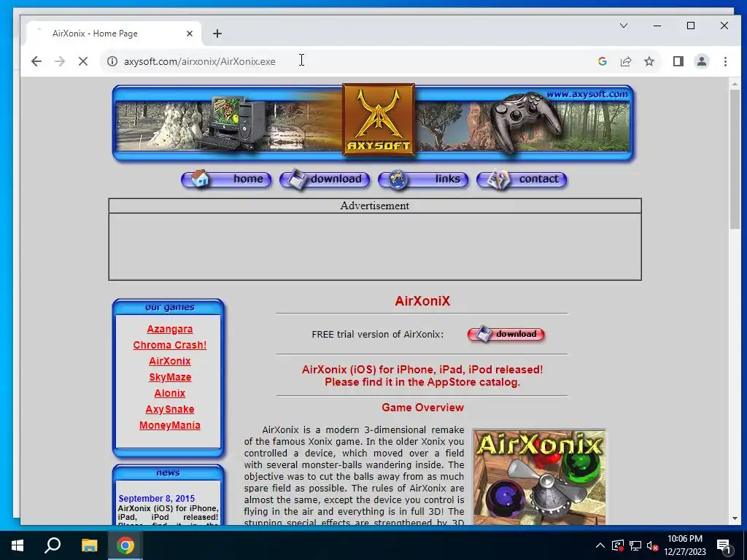Open the contact navigation button
Viewport: 747px width, 560px height.
tap(522, 179)
